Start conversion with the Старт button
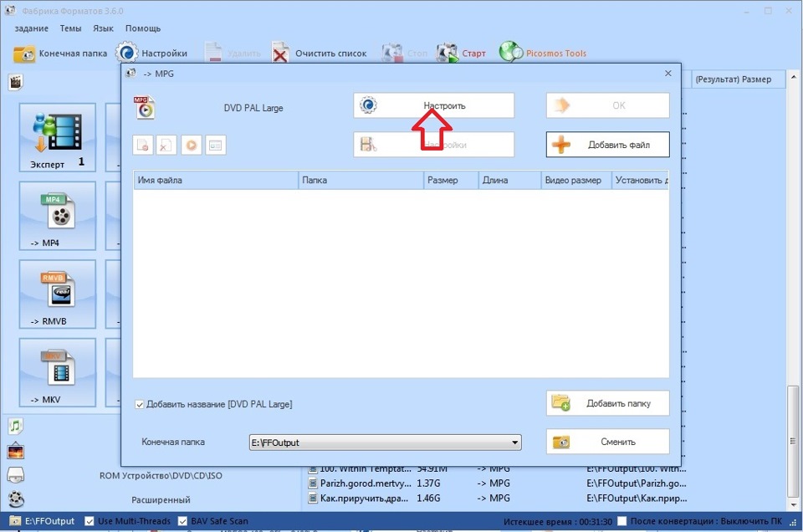Screen dimensions: 803x532 tap(461, 54)
